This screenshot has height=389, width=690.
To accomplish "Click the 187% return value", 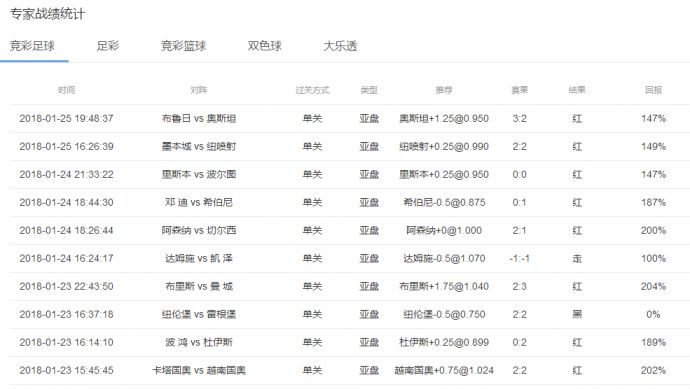I will (x=653, y=202).
